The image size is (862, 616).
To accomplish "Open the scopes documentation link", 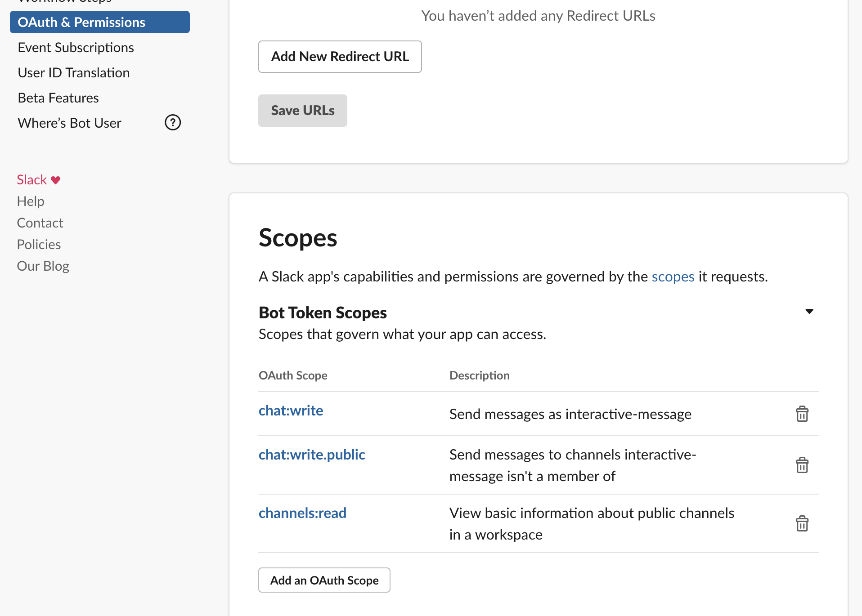I will (673, 277).
